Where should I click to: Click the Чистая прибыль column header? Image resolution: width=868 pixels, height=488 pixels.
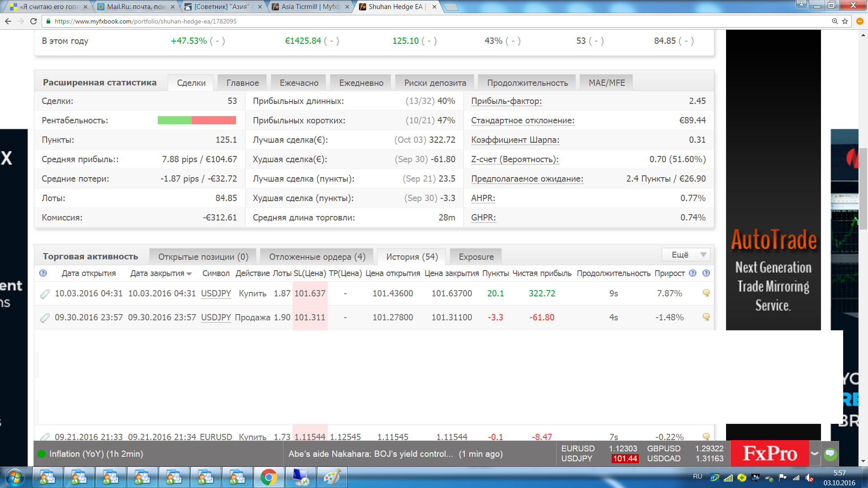[x=542, y=273]
